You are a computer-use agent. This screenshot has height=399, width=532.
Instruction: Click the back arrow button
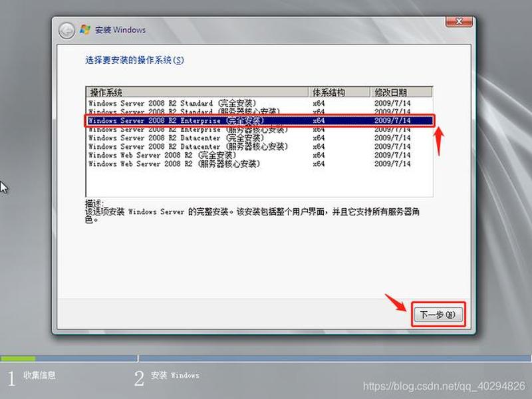pyautogui.click(x=66, y=31)
